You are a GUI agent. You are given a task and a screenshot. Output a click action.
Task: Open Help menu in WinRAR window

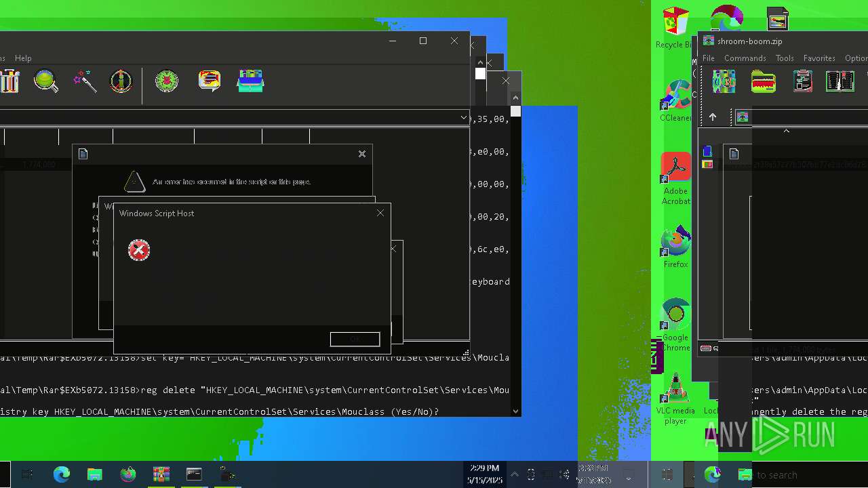(23, 58)
